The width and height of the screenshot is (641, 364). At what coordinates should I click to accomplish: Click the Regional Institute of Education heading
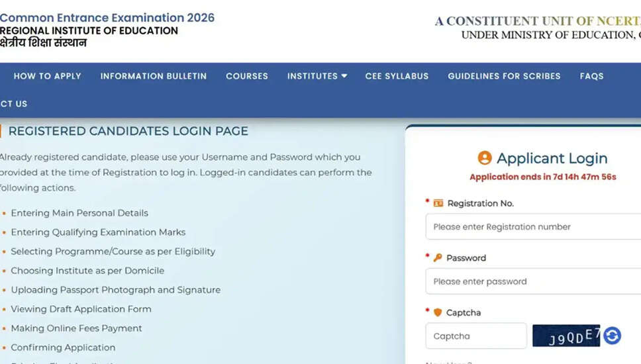pos(89,30)
